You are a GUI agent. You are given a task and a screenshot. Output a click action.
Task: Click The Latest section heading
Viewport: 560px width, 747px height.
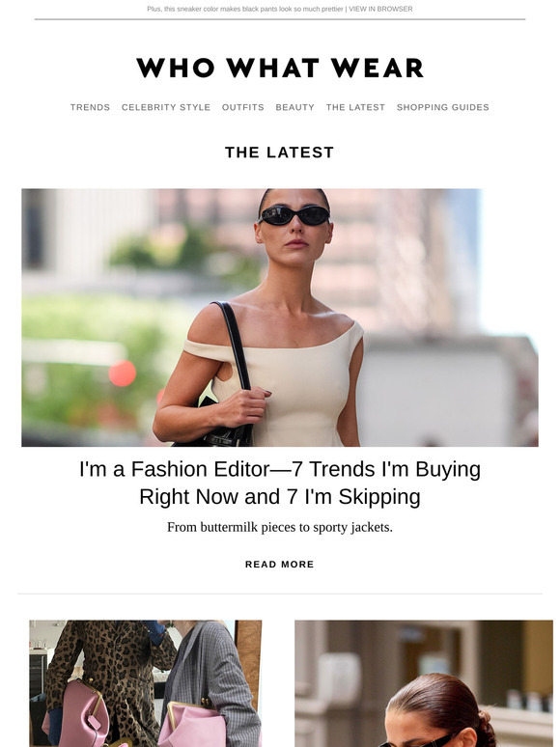(280, 152)
